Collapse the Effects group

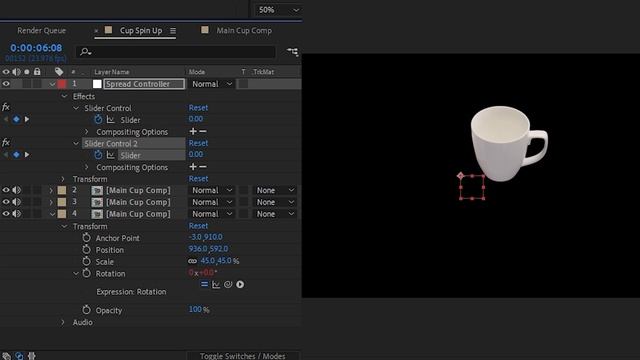coord(64,96)
